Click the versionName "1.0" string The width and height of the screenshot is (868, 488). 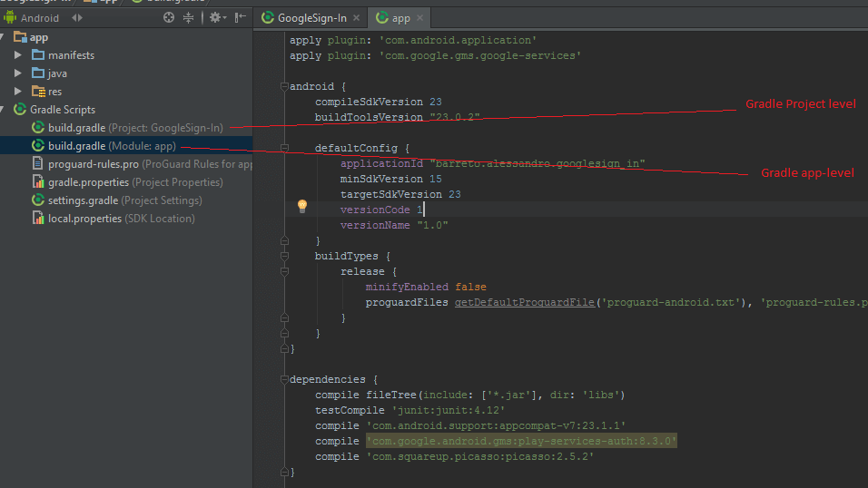point(432,225)
